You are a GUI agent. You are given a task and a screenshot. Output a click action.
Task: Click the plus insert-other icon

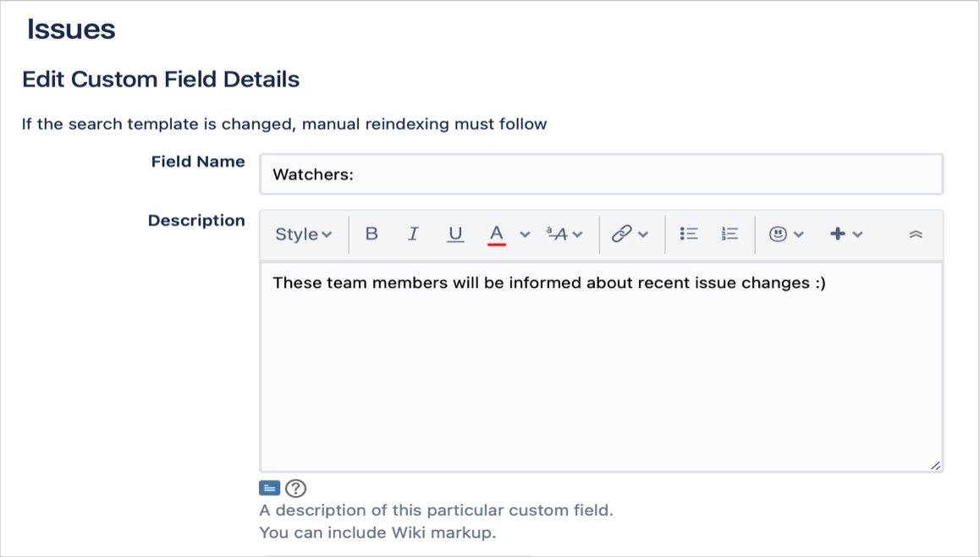tap(838, 234)
